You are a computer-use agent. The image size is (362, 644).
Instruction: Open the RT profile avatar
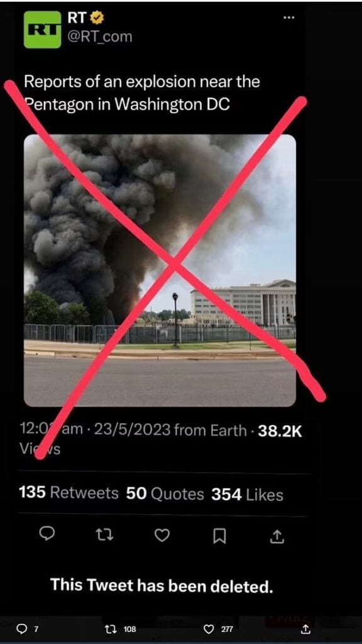point(42,30)
